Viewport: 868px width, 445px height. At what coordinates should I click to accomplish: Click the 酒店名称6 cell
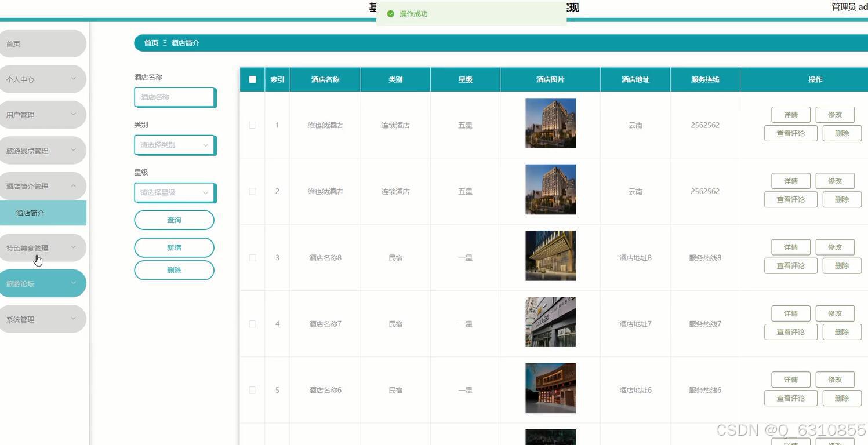point(325,390)
